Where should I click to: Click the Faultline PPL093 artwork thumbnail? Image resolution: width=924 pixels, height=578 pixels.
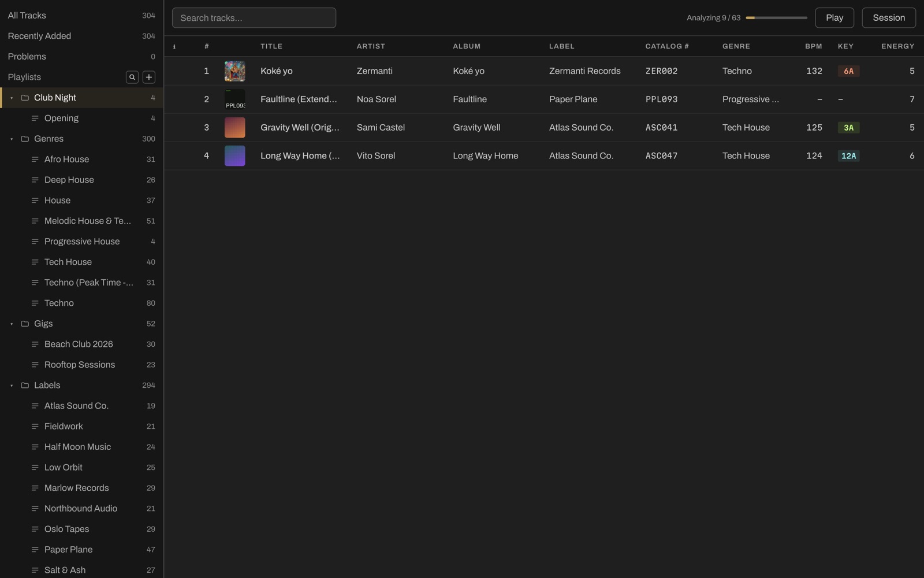pos(235,99)
